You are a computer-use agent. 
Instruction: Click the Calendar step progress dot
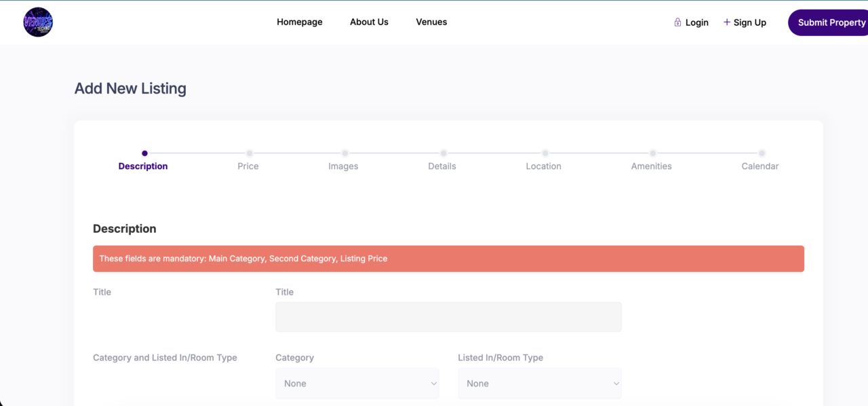[x=762, y=153]
